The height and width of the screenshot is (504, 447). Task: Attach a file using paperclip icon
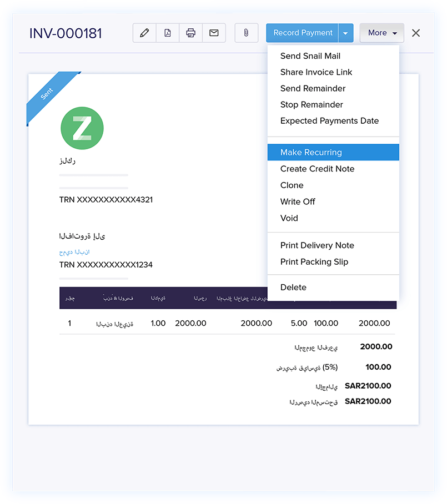point(247,33)
